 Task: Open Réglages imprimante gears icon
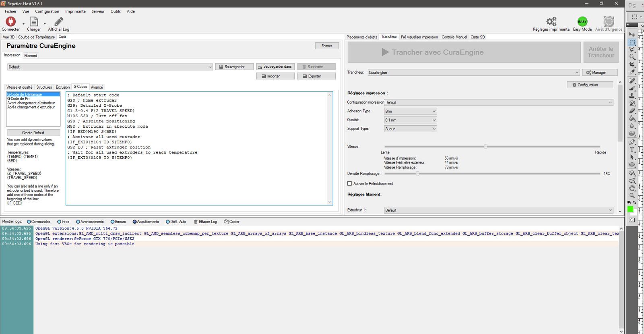coord(551,21)
